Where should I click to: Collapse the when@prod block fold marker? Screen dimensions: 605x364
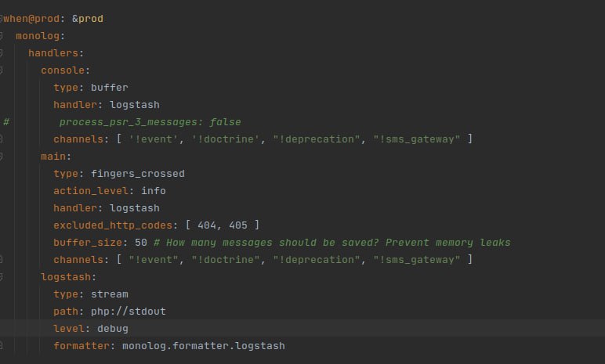click(x=1, y=18)
